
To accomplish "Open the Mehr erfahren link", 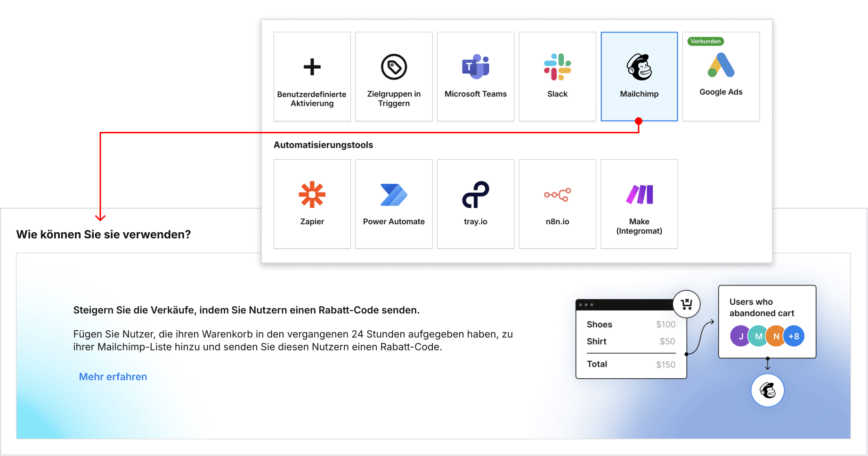I will [113, 377].
